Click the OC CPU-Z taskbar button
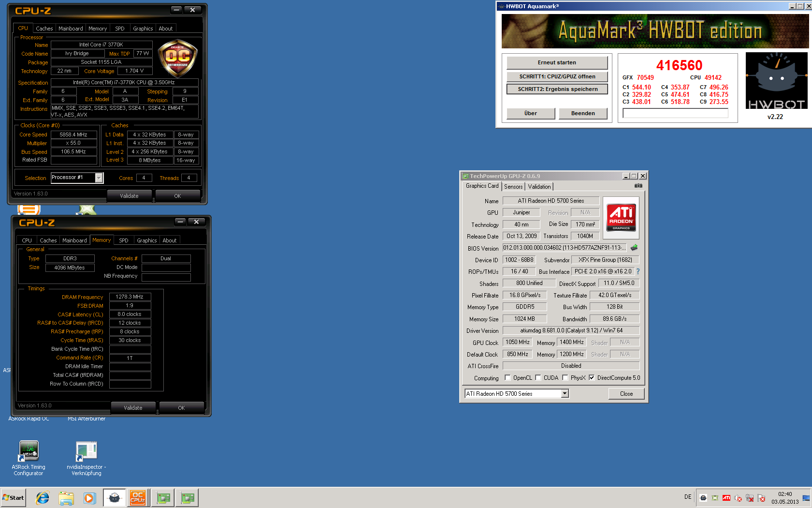The width and height of the screenshot is (812, 508). click(138, 497)
